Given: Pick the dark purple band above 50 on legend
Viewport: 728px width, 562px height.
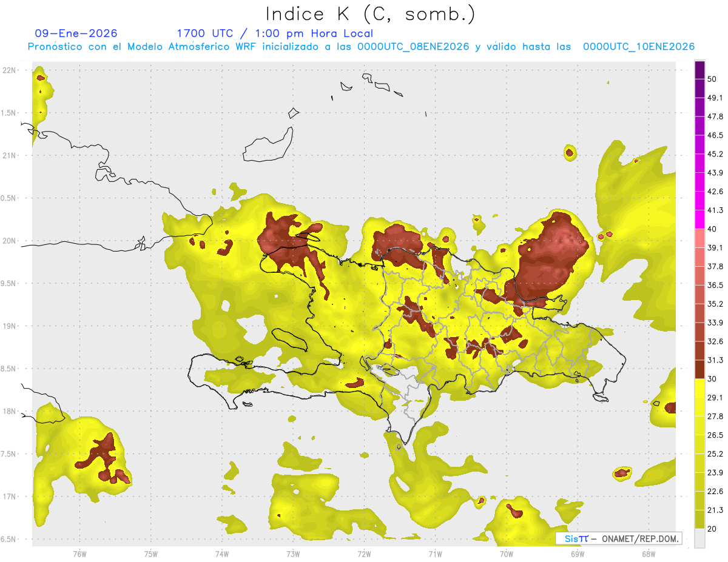Looking at the screenshot, I should pyautogui.click(x=699, y=70).
